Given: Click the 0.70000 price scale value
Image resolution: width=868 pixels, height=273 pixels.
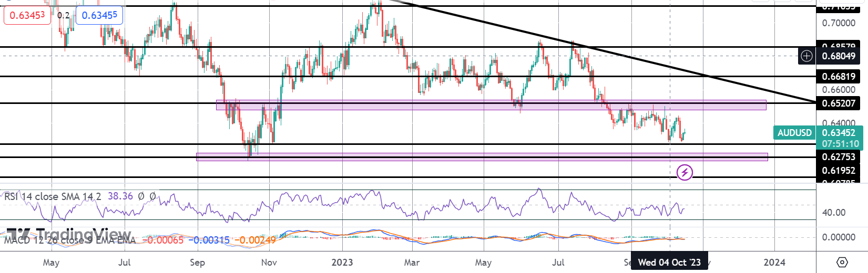Looking at the screenshot, I should (839, 23).
